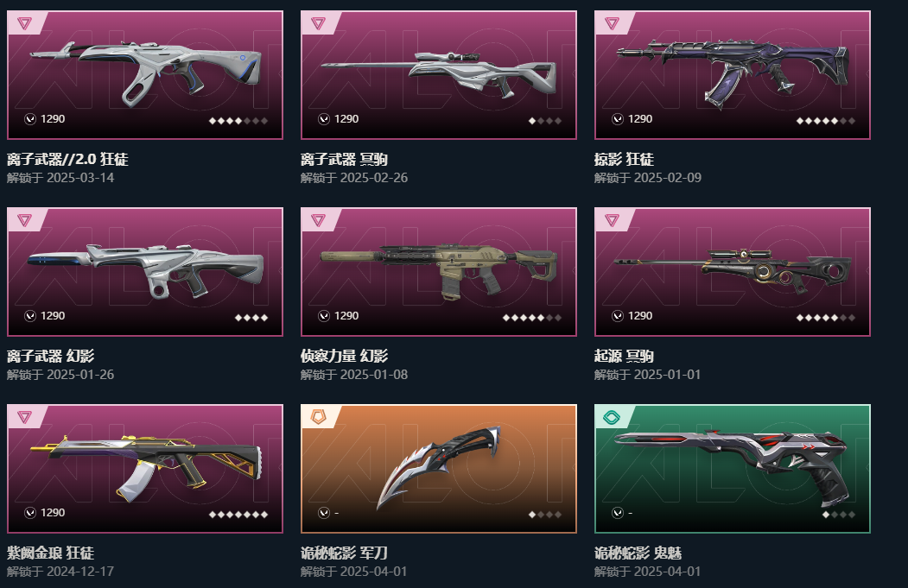Screen dimensions: 908x588
Task: Click the VP currency icon on 掠影 狂徒 card
Action: point(618,119)
